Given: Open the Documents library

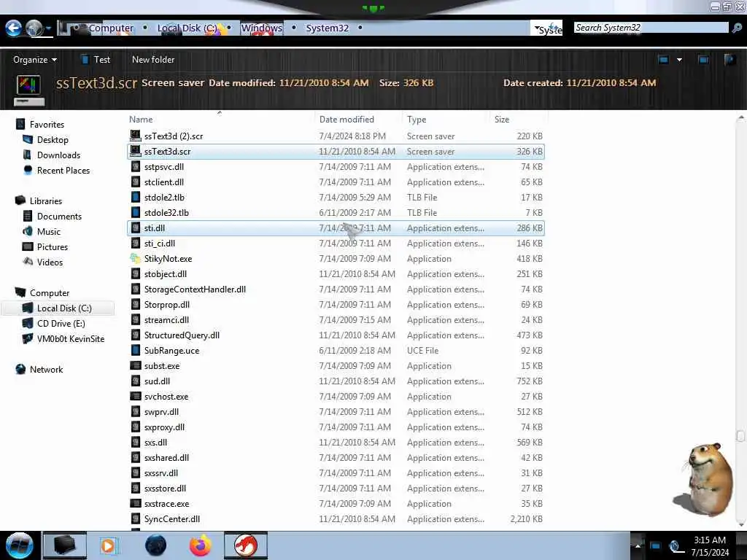Looking at the screenshot, I should 59,216.
